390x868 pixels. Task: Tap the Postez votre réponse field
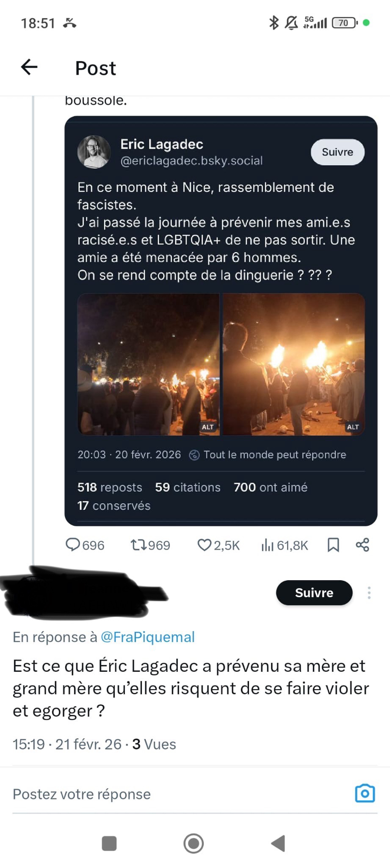[x=174, y=794]
